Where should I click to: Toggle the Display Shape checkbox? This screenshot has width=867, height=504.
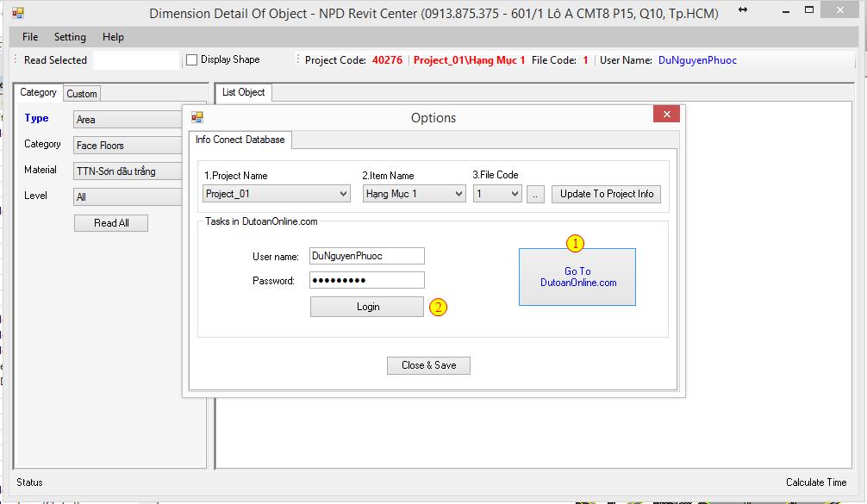point(192,59)
